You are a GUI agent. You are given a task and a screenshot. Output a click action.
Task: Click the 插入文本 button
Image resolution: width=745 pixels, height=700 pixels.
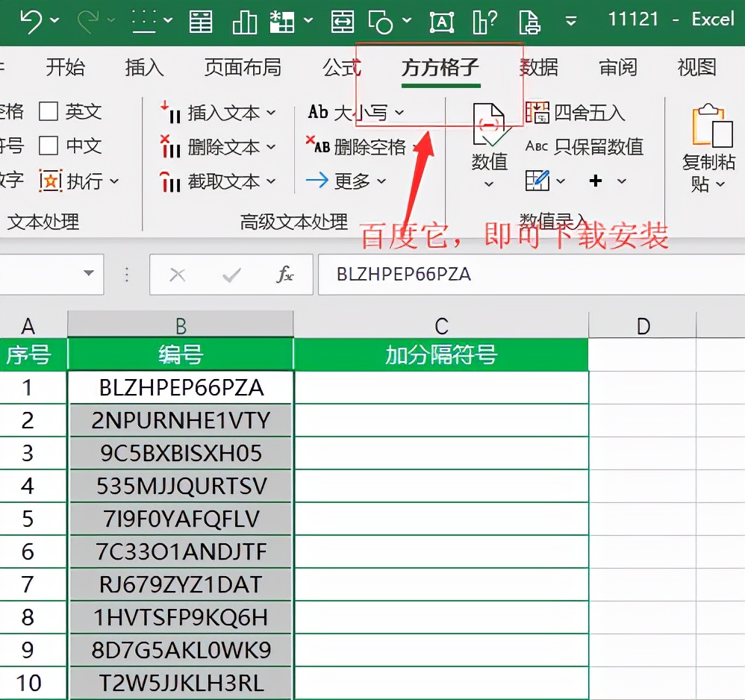[218, 113]
